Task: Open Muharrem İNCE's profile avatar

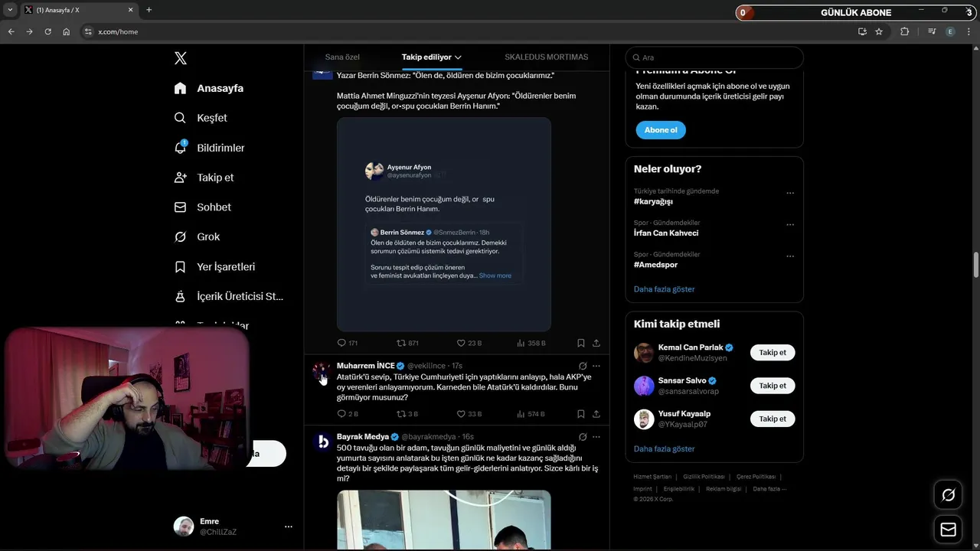Action: click(322, 371)
